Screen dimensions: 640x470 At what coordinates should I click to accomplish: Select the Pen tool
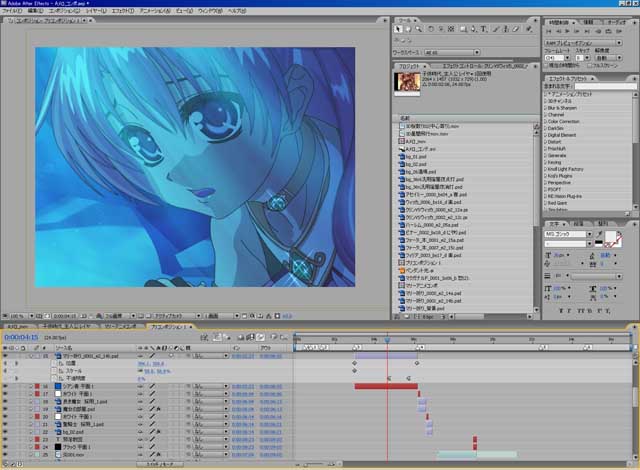click(473, 29)
